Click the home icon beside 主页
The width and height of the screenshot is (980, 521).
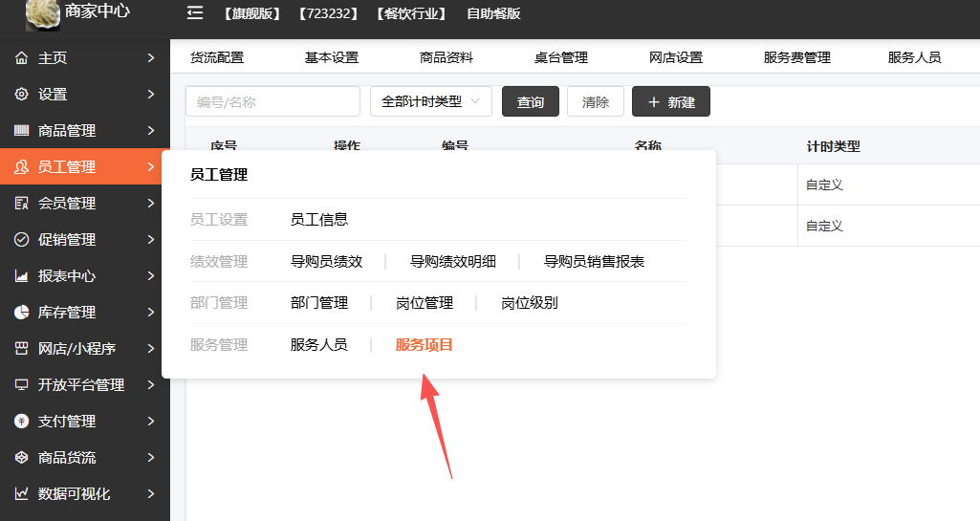[x=21, y=58]
